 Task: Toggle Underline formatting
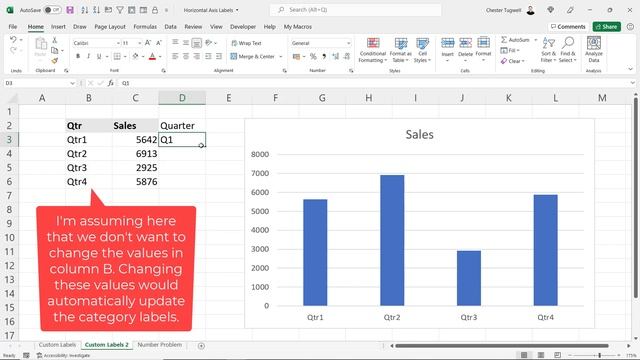[99, 56]
